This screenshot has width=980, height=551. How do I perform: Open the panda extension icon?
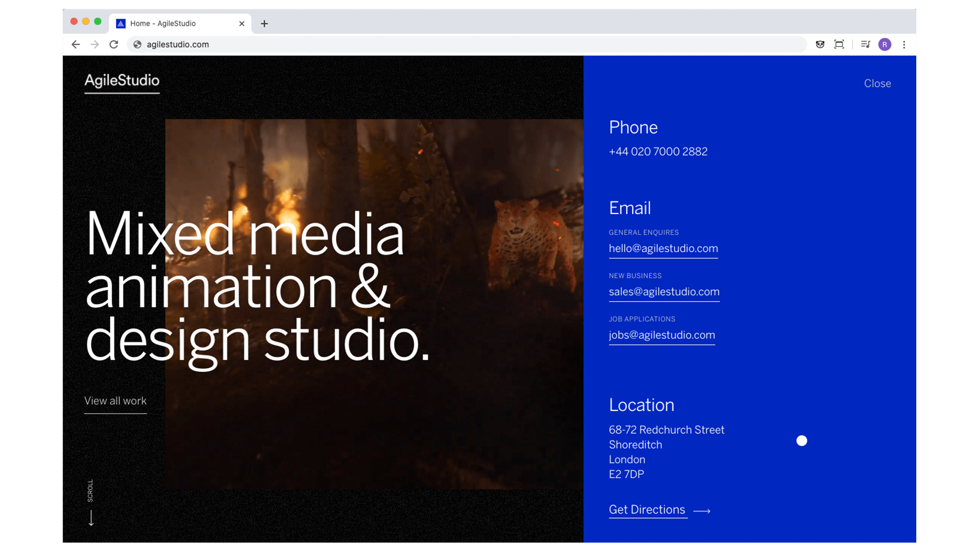coord(820,45)
